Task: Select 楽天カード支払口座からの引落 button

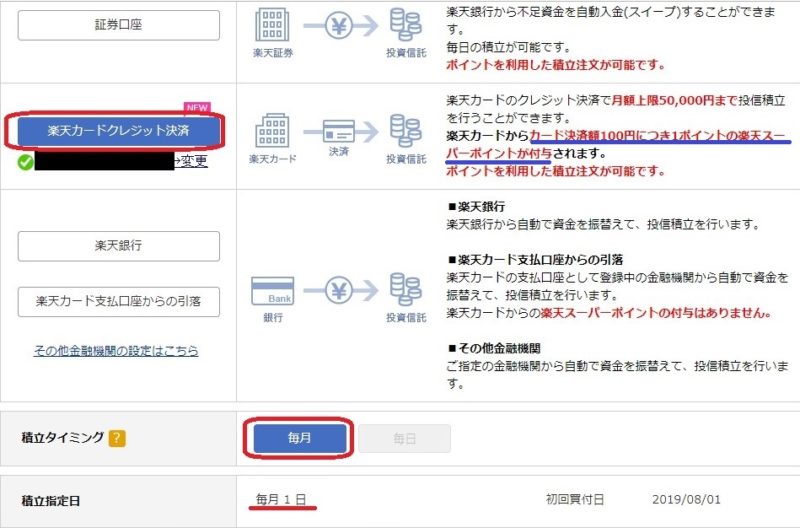Action: click(x=118, y=301)
